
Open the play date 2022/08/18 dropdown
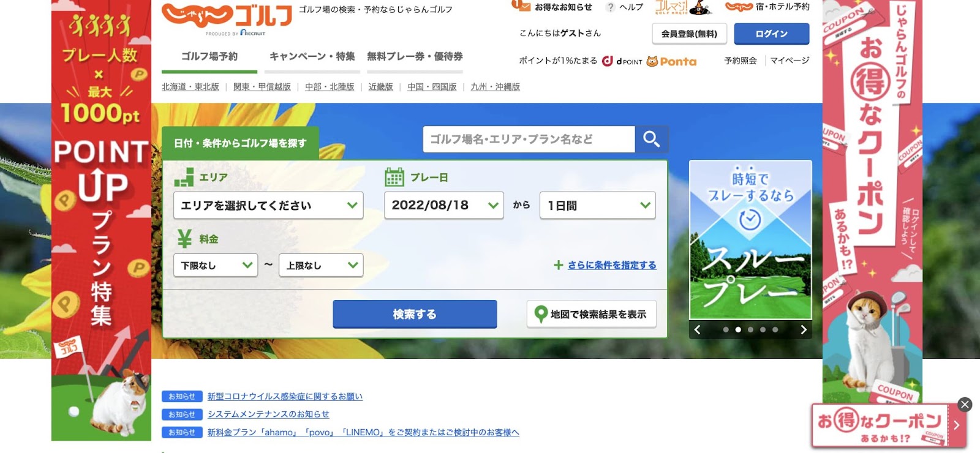443,205
